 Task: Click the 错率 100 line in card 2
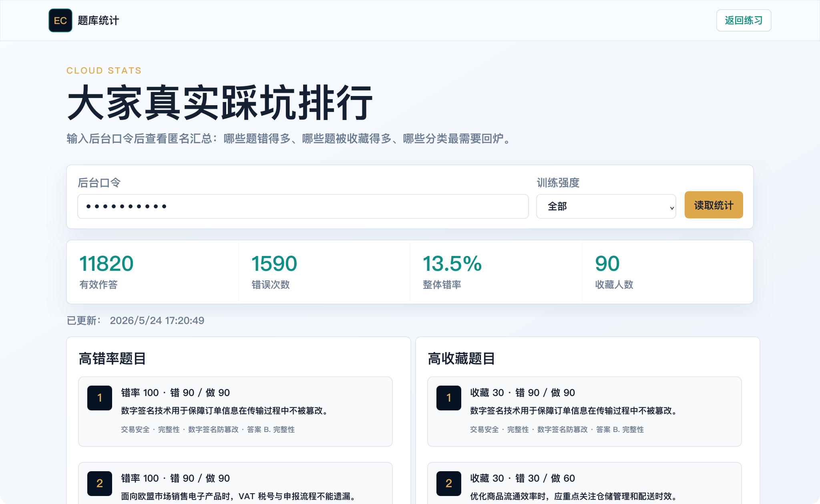click(x=175, y=478)
